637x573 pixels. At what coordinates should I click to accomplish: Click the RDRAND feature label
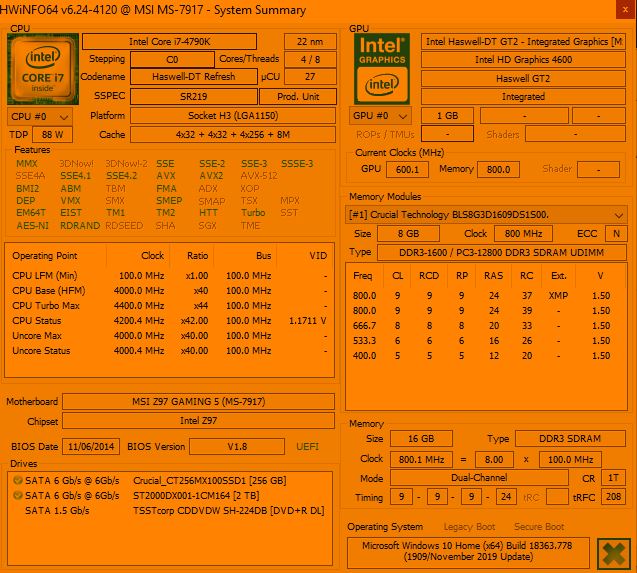[80, 226]
